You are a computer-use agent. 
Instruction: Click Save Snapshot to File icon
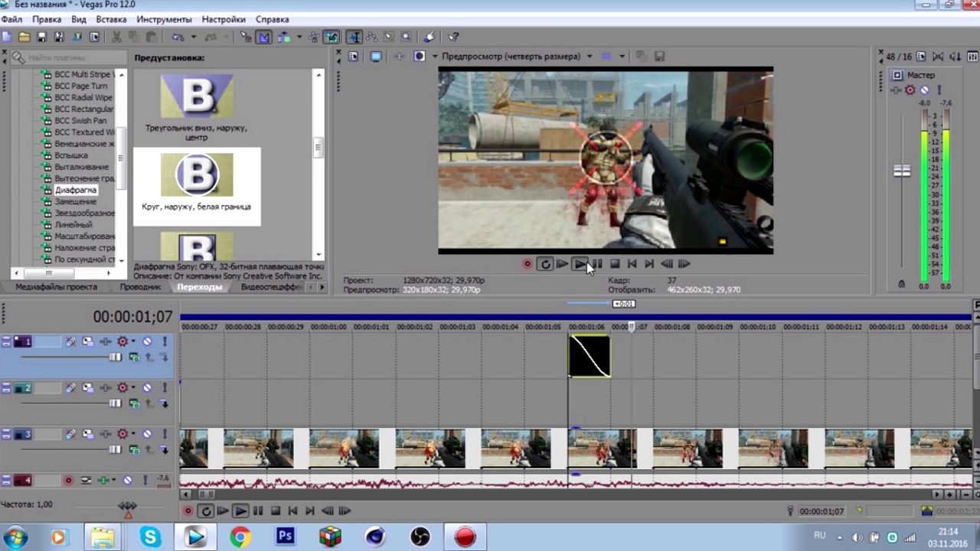click(x=659, y=56)
